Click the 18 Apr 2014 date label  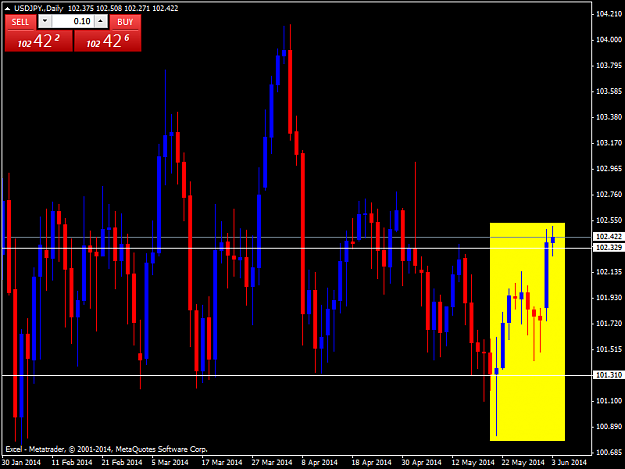pos(371,462)
